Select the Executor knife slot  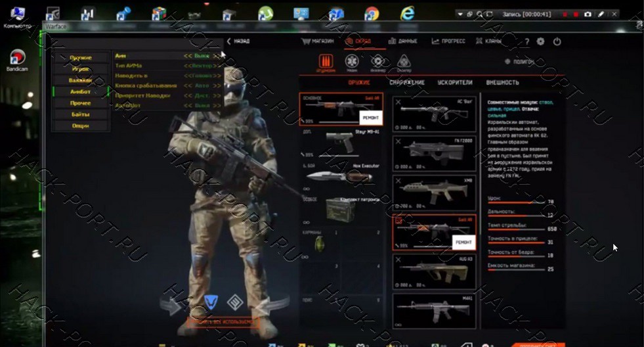(x=341, y=177)
